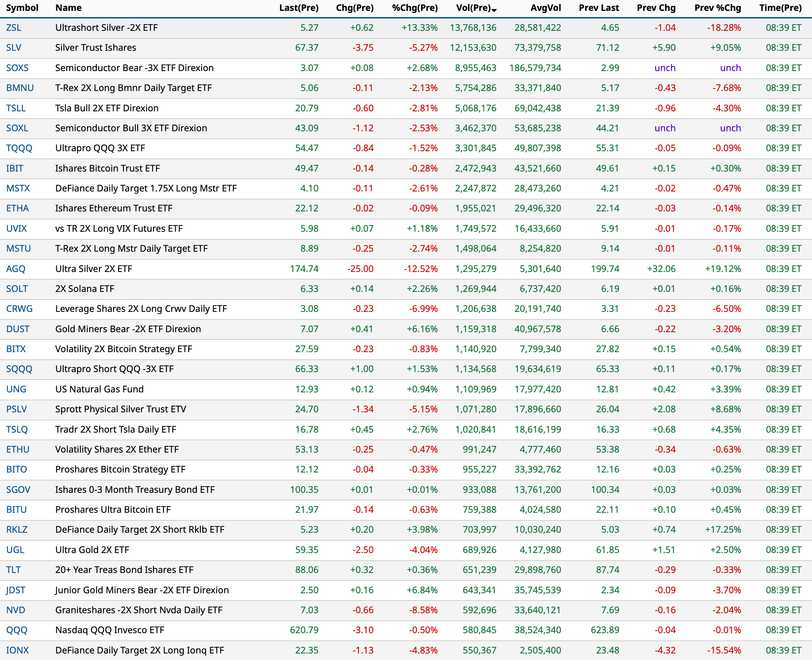This screenshot has height=660, width=812.
Task: Open the QQQ ticker link
Action: point(17,630)
